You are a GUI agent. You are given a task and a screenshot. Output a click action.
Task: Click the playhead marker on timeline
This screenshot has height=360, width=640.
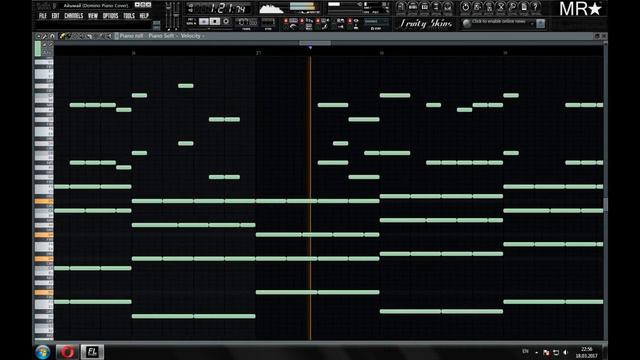310,48
